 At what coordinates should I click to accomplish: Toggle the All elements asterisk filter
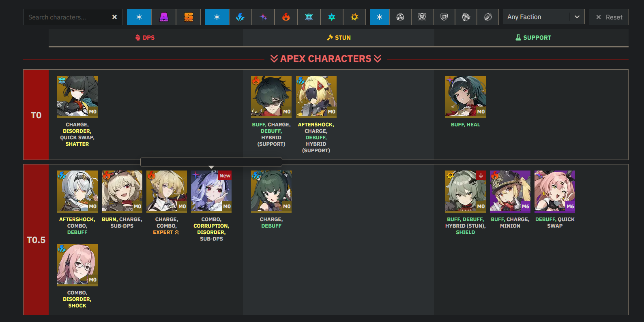click(x=217, y=17)
